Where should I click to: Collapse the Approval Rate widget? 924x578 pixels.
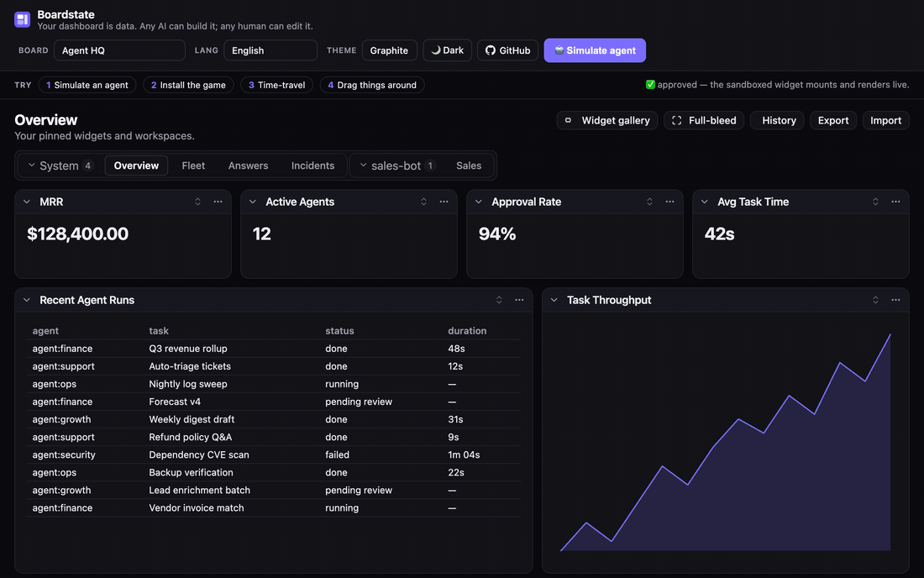pyautogui.click(x=479, y=202)
